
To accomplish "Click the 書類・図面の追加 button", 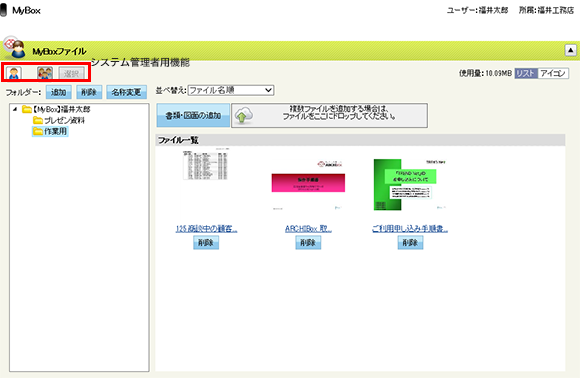I will coord(193,115).
